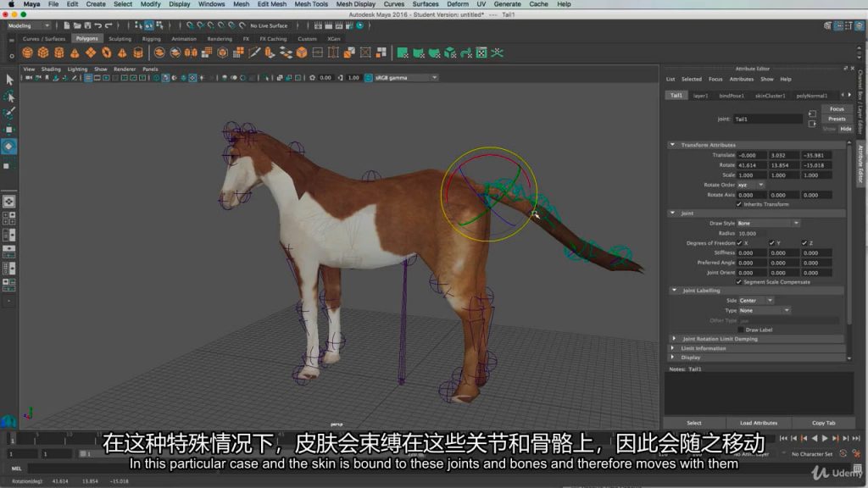Select the polygon sphere shelf icon
The image size is (868, 488).
(27, 53)
